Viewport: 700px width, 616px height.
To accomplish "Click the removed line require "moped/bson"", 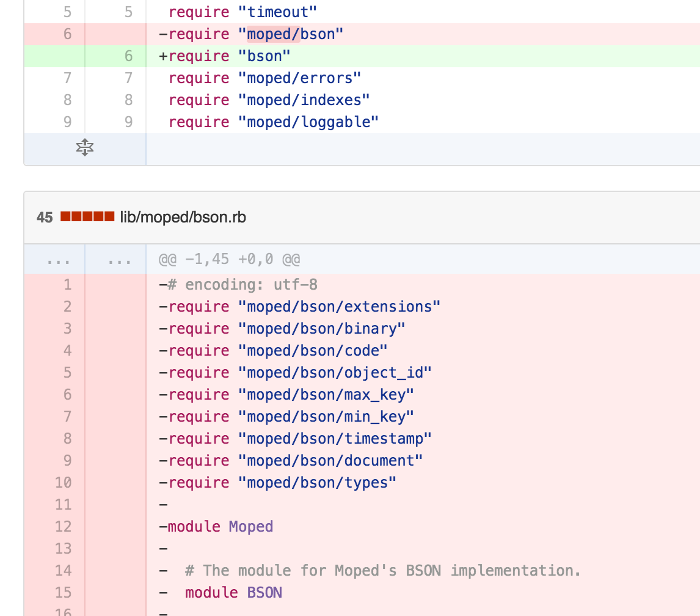I will click(x=251, y=34).
